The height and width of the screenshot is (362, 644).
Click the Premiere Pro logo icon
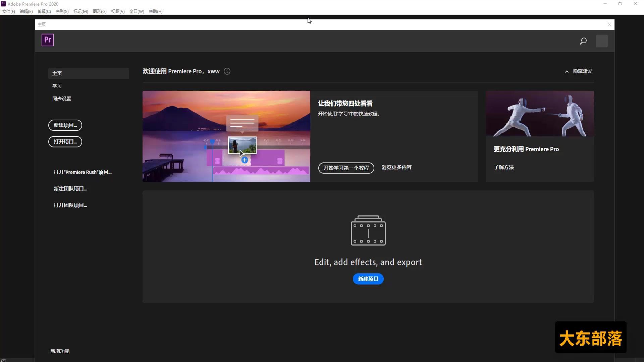47,40
